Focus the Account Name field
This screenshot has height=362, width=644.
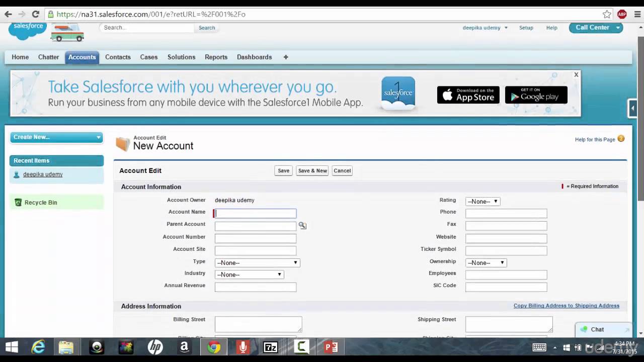point(256,214)
